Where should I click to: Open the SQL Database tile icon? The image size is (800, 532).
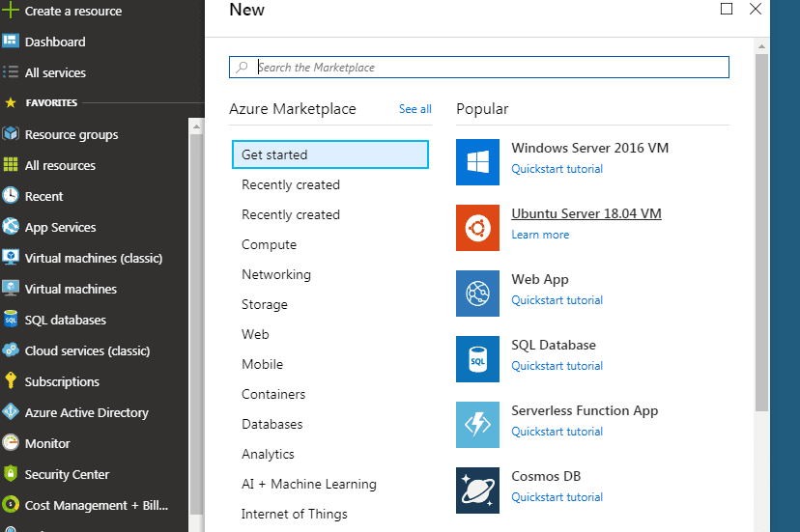click(x=477, y=359)
